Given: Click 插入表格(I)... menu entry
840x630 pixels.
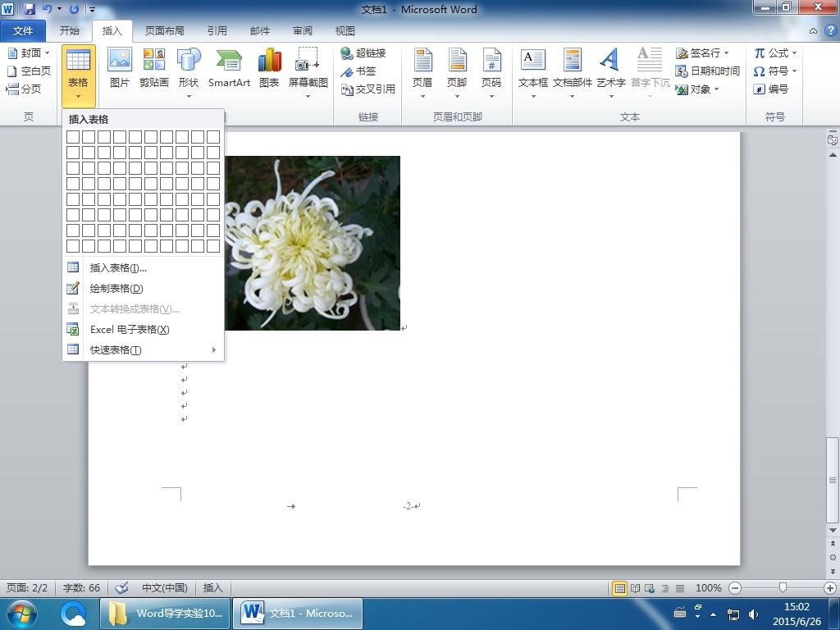Looking at the screenshot, I should [x=118, y=268].
